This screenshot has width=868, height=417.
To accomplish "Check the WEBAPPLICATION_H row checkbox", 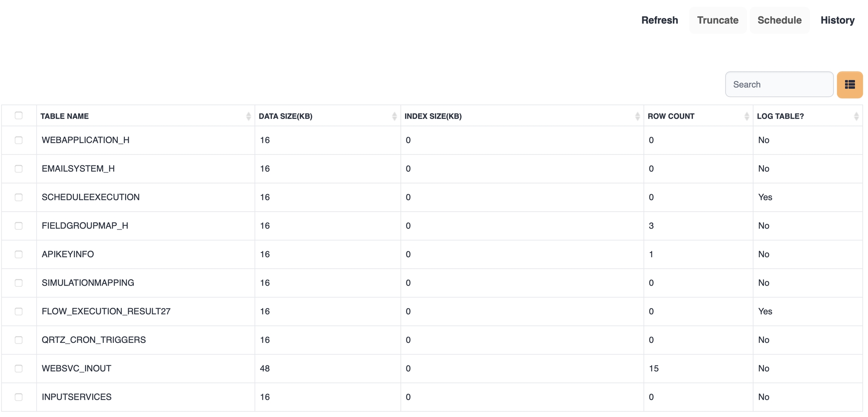I will click(x=18, y=140).
